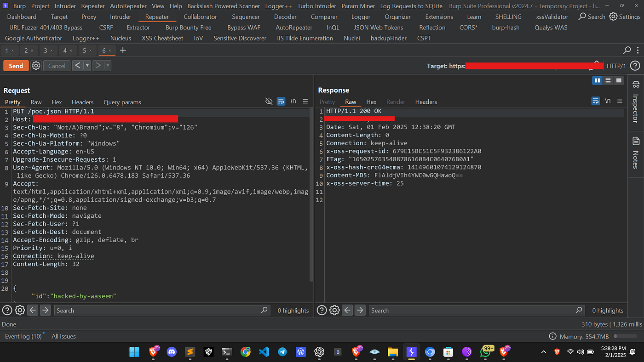Open help icon beside HTTP/1
This screenshot has width=644, height=362.
pyautogui.click(x=635, y=66)
